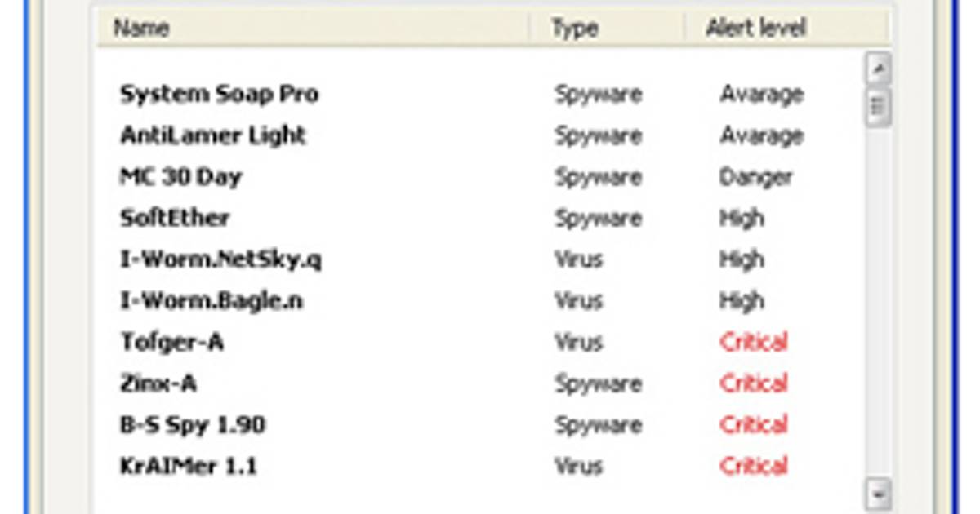The height and width of the screenshot is (514, 980).
Task: Select the KrAIMer 1.1 entry
Action: coord(189,467)
